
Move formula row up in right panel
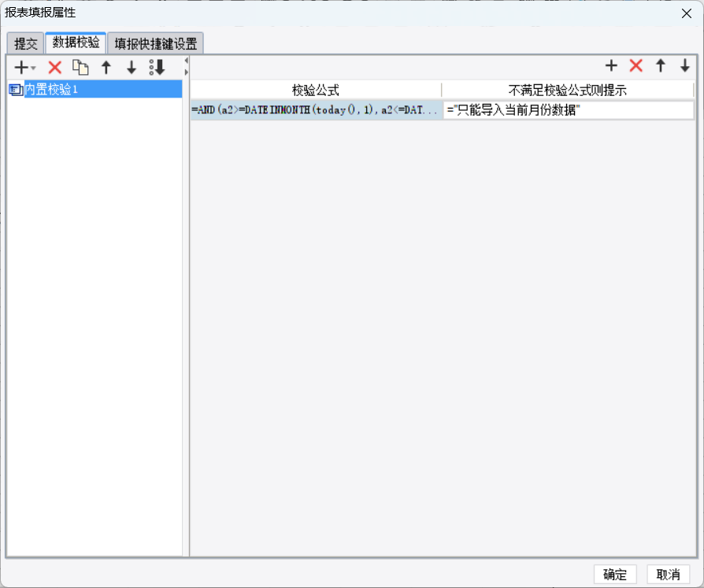(661, 65)
